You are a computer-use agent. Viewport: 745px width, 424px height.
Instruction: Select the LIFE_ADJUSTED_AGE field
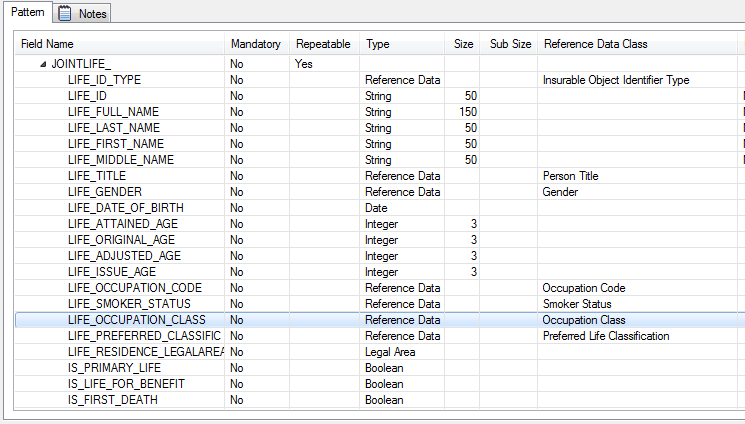point(124,256)
